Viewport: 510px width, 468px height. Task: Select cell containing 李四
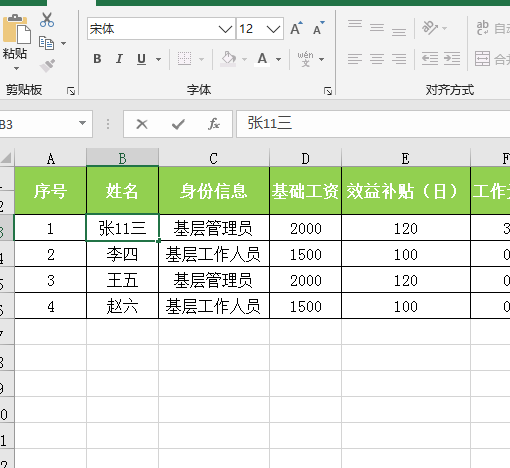pos(122,254)
